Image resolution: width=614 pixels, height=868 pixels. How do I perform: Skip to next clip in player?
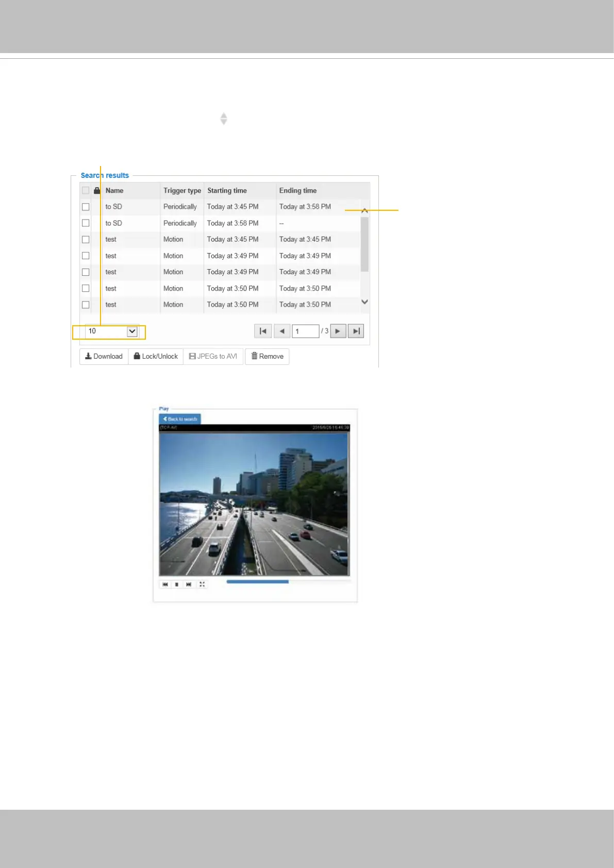(x=189, y=584)
